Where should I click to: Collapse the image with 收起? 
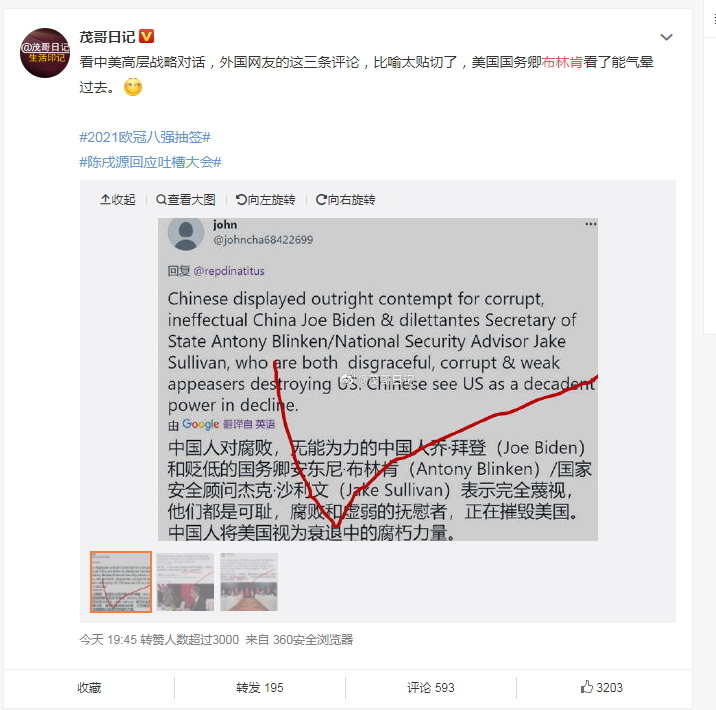pos(118,200)
